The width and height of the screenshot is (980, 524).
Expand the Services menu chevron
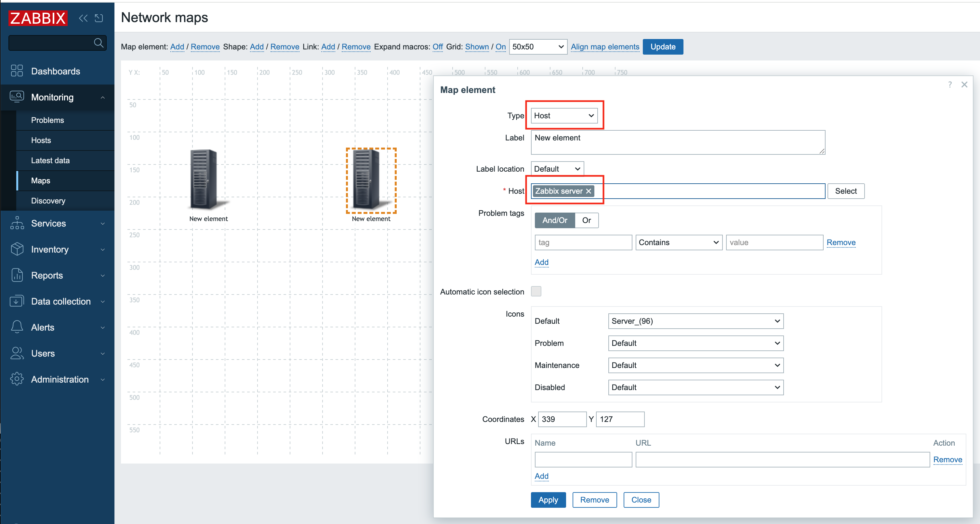[x=103, y=224]
